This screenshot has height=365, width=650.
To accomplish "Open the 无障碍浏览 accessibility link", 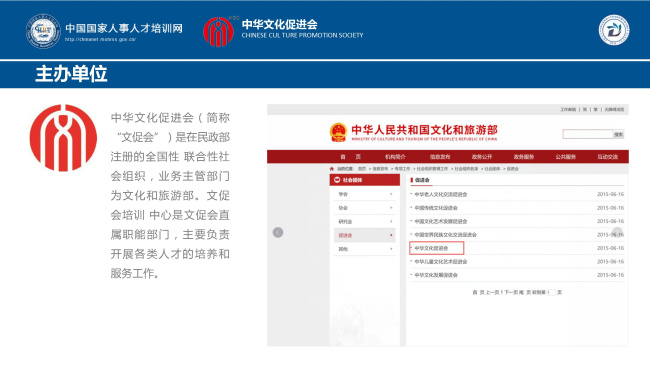I will [x=614, y=110].
